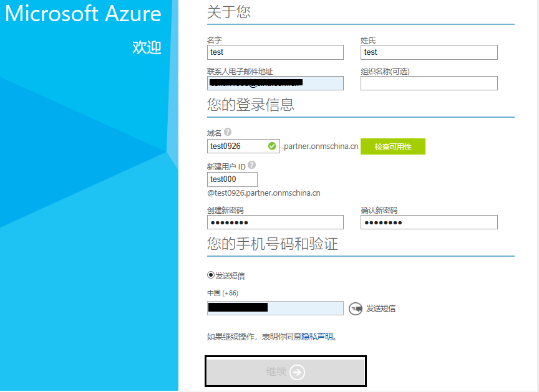
Task: Click the phone number field under 中国 (+86)
Action: pyautogui.click(x=275, y=308)
